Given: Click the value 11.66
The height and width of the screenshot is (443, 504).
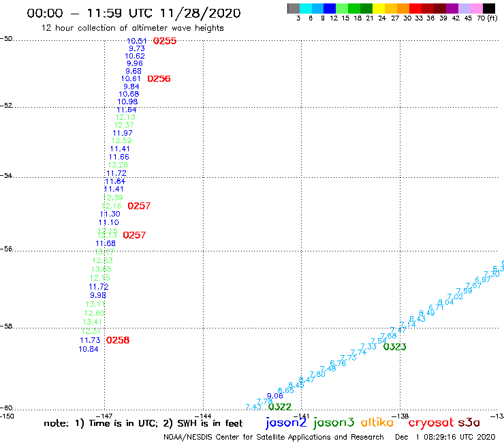Looking at the screenshot, I should (x=119, y=157).
